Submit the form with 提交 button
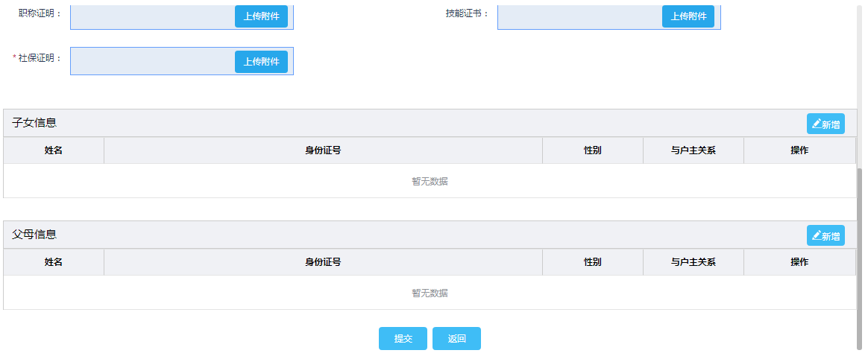Image resolution: width=868 pixels, height=359 pixels. [x=403, y=338]
